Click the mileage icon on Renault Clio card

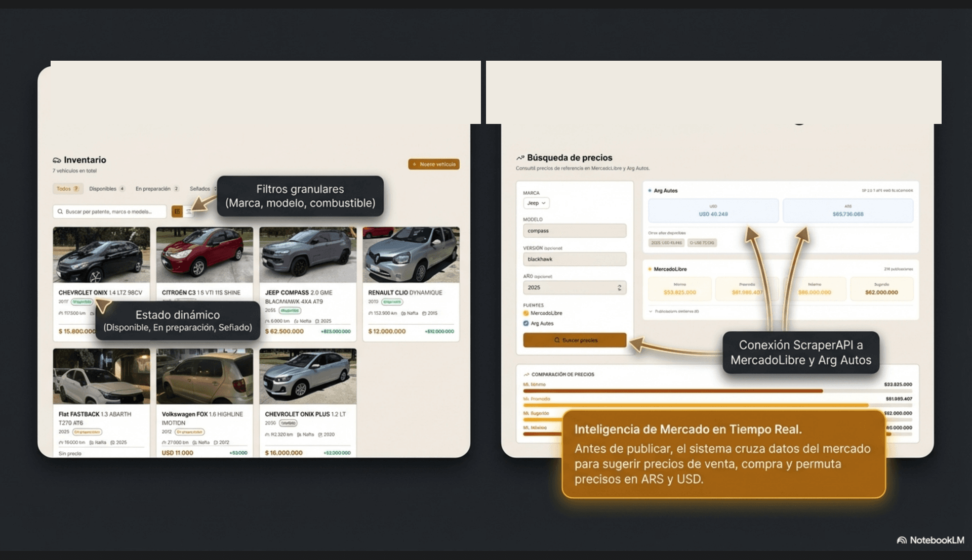pyautogui.click(x=371, y=313)
